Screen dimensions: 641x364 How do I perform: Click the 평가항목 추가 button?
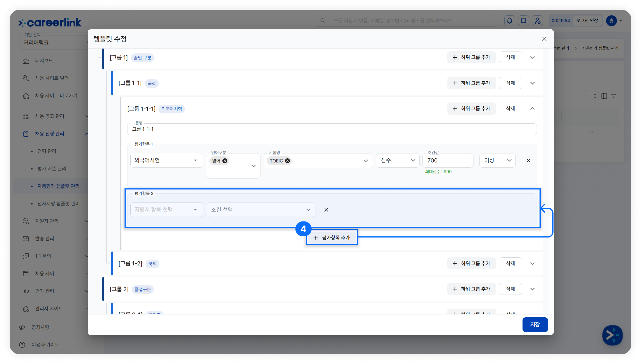pyautogui.click(x=332, y=237)
